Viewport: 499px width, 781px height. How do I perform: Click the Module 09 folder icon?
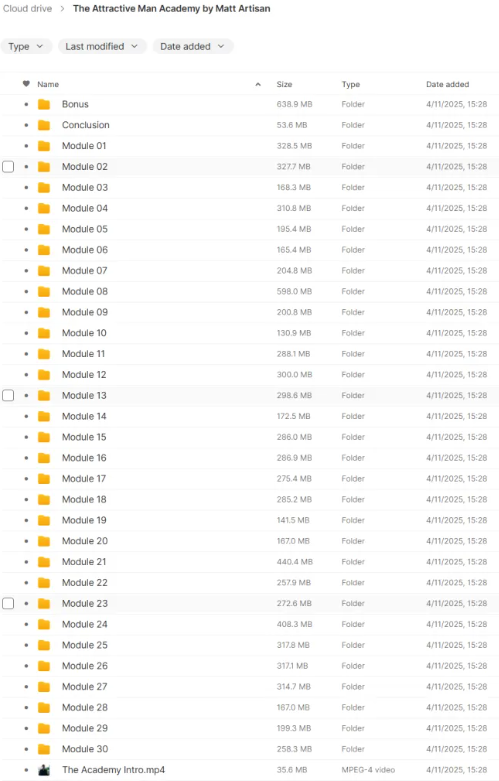click(44, 312)
